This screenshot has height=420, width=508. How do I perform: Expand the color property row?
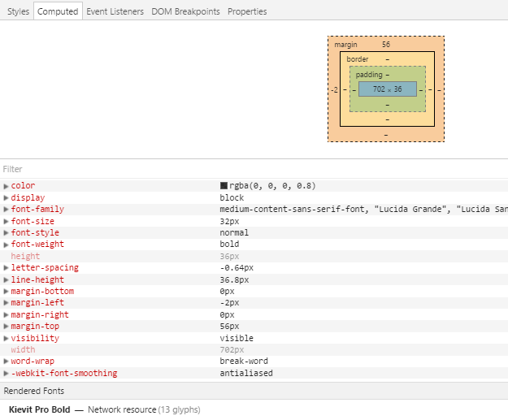tap(7, 186)
